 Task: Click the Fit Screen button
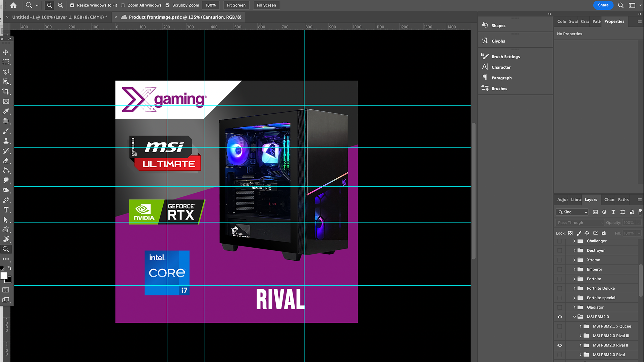pos(236,5)
